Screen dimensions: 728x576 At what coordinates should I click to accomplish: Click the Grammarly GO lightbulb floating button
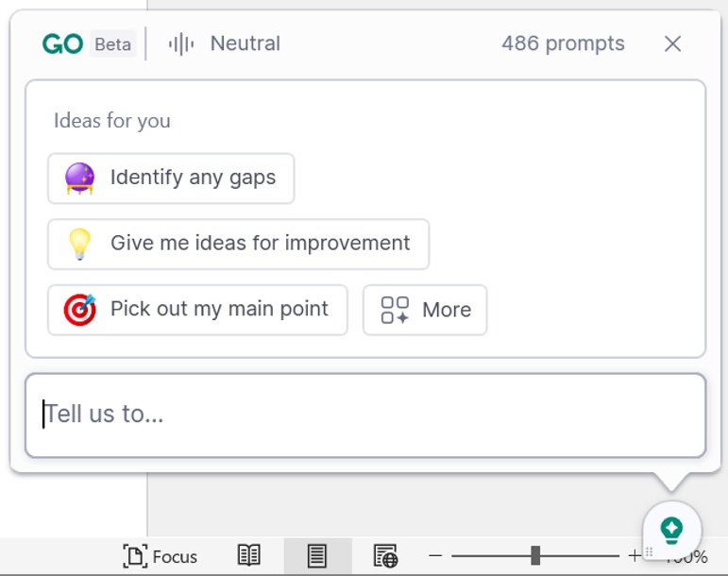tap(671, 529)
